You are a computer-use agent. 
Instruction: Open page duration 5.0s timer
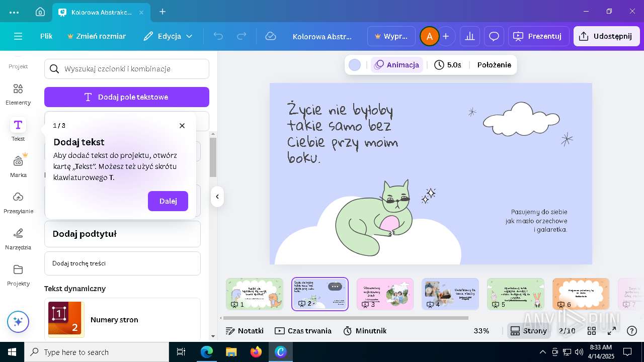click(x=448, y=65)
